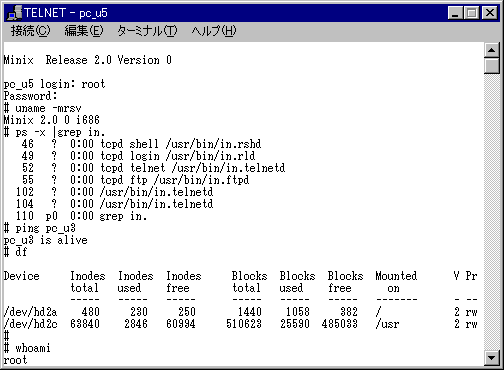Minimize the TELNET window
This screenshot has width=504, height=370.
click(455, 13)
